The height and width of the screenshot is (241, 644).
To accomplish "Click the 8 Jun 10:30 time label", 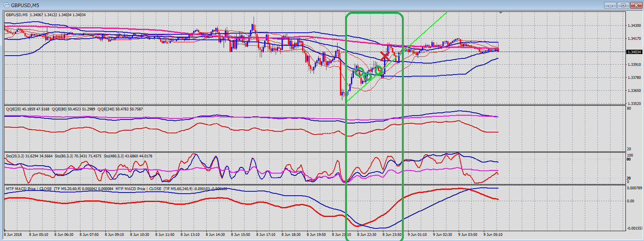I will click(139, 235).
